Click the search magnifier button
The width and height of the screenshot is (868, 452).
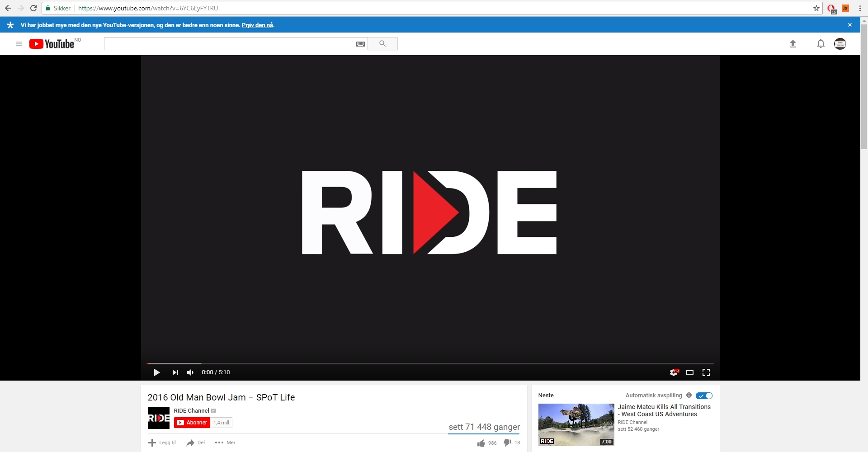[x=382, y=44]
